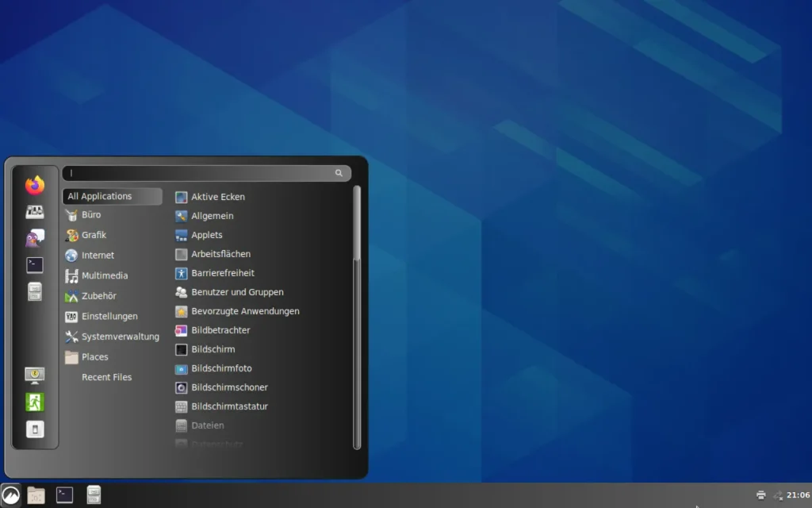Click the Cinnamon menu button on the panel
The image size is (812, 508).
(11, 495)
